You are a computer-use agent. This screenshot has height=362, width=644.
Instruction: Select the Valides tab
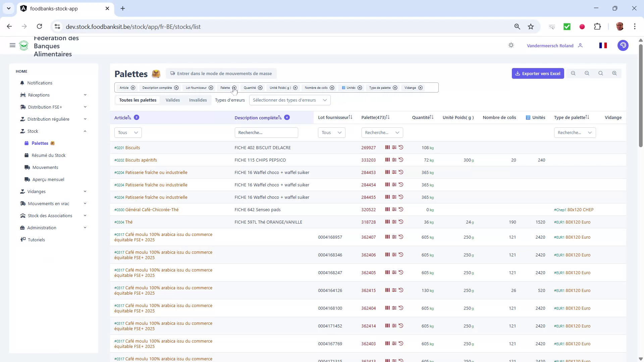(173, 100)
